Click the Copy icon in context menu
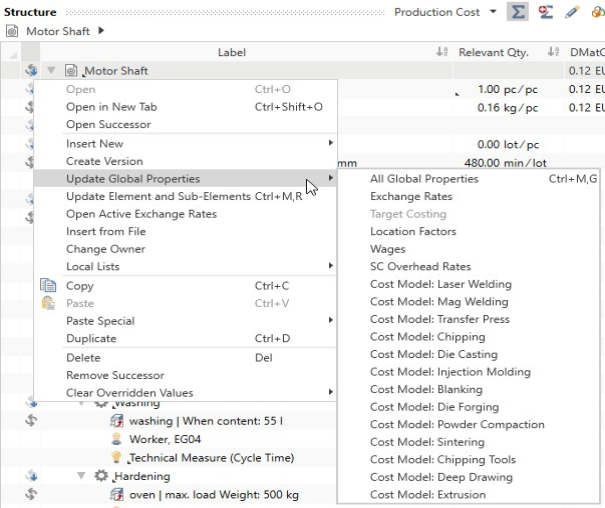Screen dimensions: 605x508 tap(48, 286)
